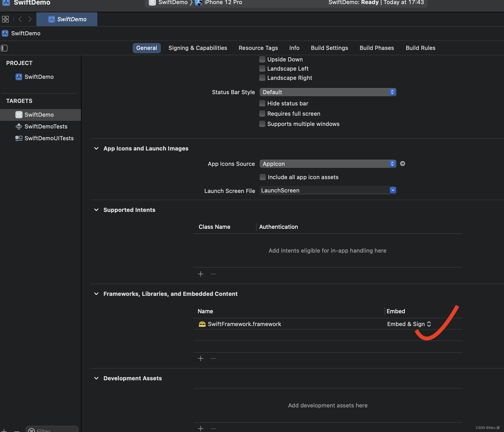The width and height of the screenshot is (504, 432).
Task: Click iPhone 12 Pro run destination
Action: pyautogui.click(x=219, y=3)
